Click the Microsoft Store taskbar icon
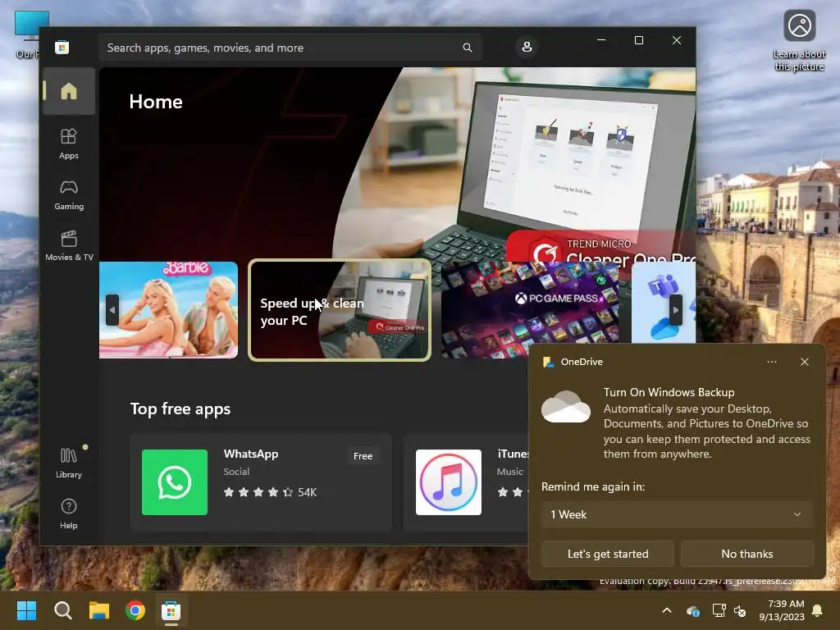The image size is (840, 630). click(171, 610)
